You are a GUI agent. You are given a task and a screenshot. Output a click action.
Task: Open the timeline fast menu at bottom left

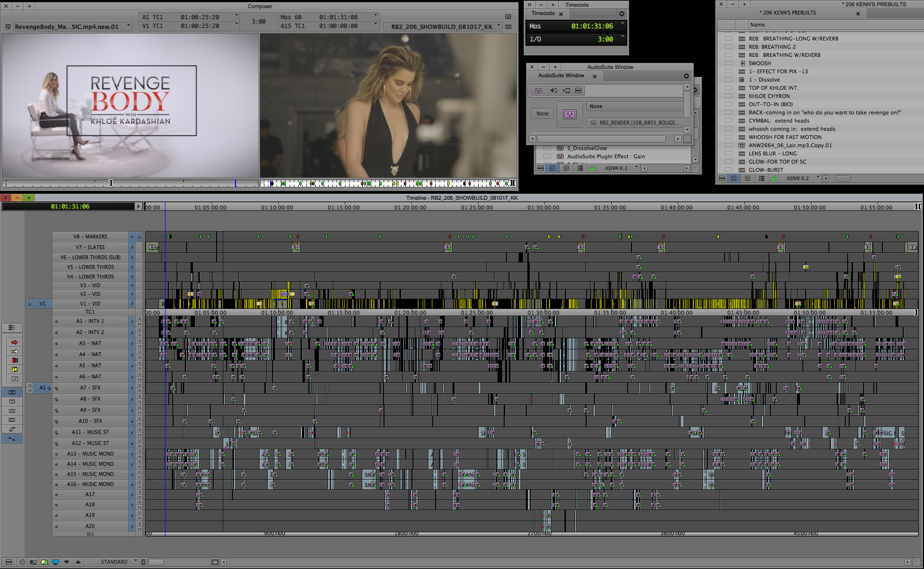8,562
